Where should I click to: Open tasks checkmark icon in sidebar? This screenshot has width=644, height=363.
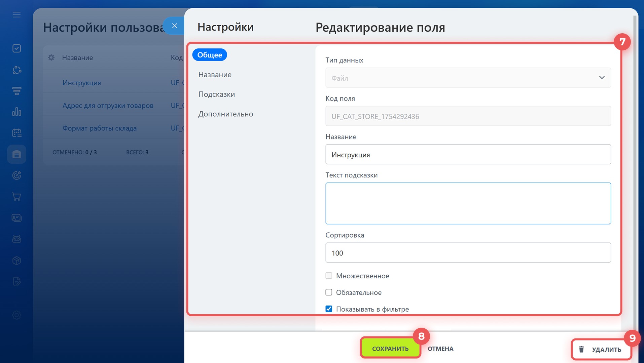click(x=16, y=48)
